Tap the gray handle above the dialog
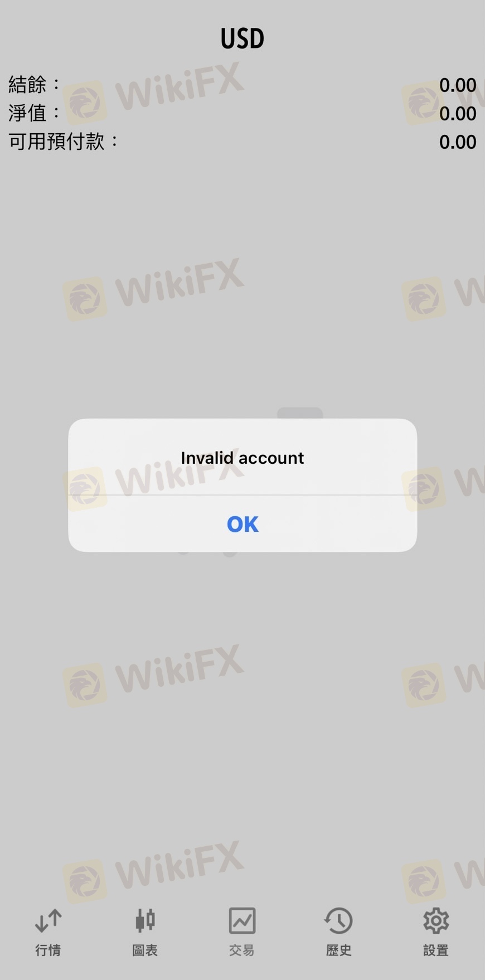This screenshot has width=485, height=980. [x=300, y=413]
